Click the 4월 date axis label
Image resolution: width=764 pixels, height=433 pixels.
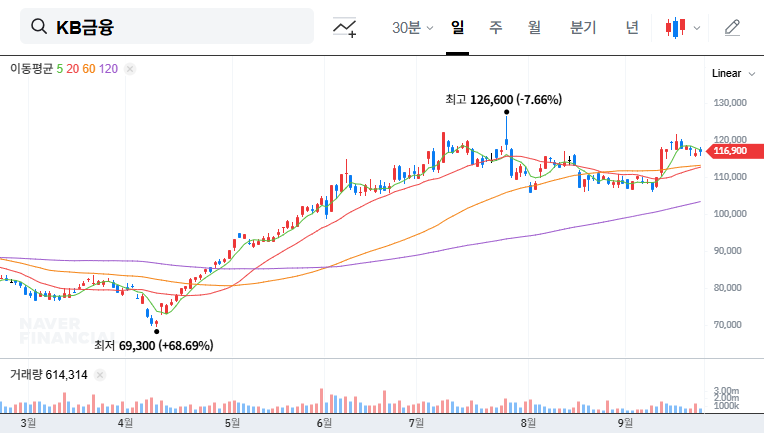[125, 423]
